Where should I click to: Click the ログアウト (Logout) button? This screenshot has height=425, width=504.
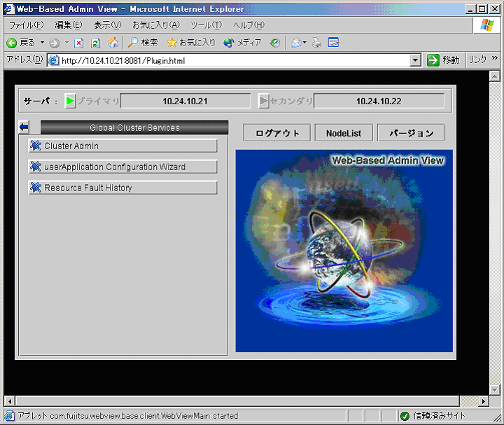(277, 133)
